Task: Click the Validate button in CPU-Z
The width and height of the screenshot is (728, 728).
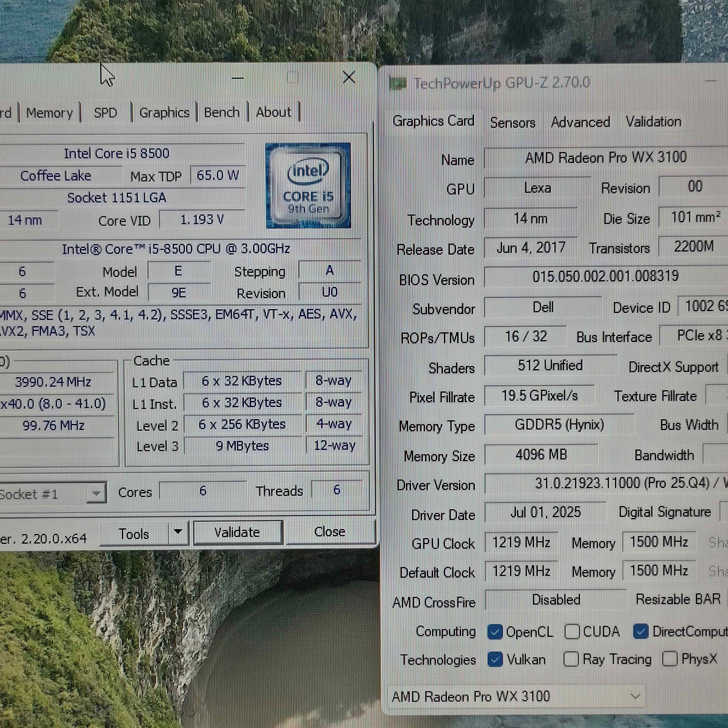Action: pos(237,532)
